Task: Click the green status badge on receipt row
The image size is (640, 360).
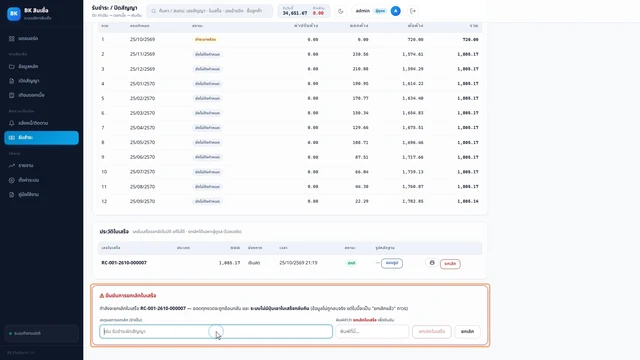Action: pos(351,263)
